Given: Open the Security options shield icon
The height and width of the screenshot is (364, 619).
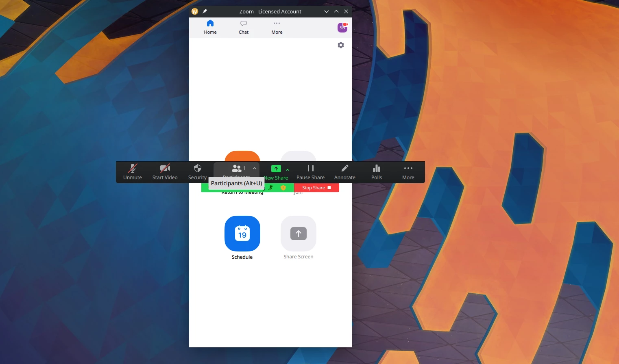Looking at the screenshot, I should [x=198, y=168].
